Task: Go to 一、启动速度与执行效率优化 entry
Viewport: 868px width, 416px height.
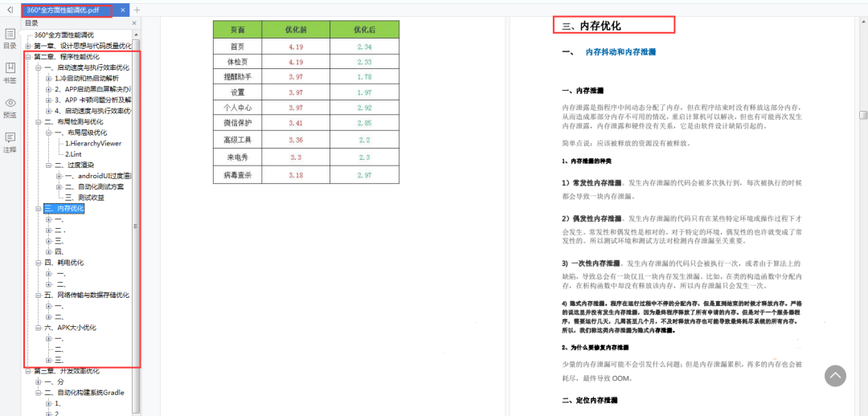Action: click(x=87, y=67)
